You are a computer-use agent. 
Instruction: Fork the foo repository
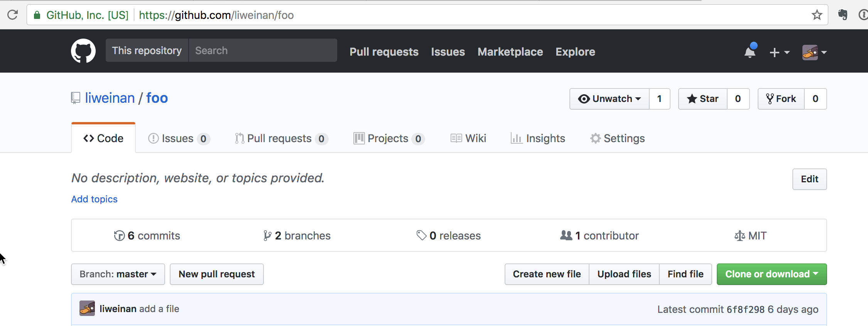click(x=781, y=99)
